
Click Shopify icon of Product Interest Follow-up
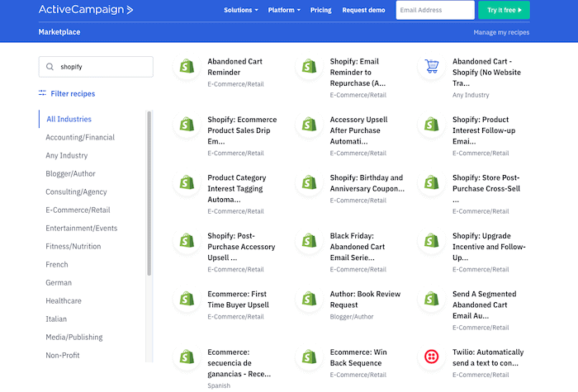pyautogui.click(x=432, y=125)
